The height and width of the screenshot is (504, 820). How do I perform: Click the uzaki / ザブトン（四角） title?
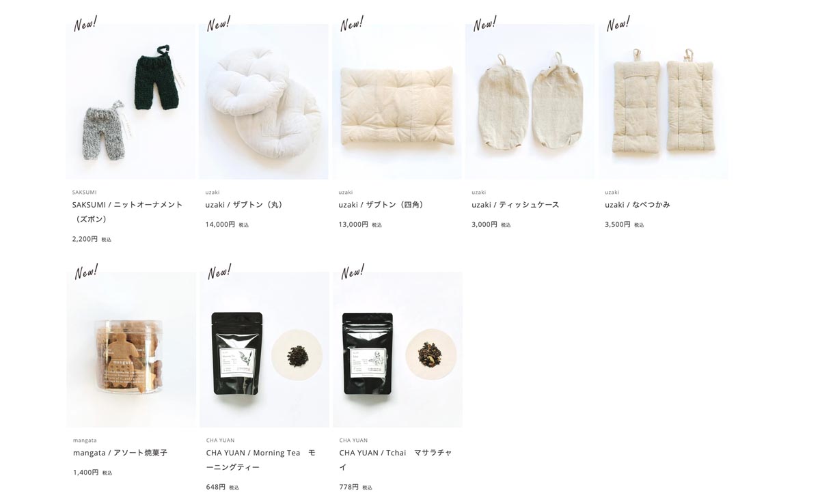point(383,205)
